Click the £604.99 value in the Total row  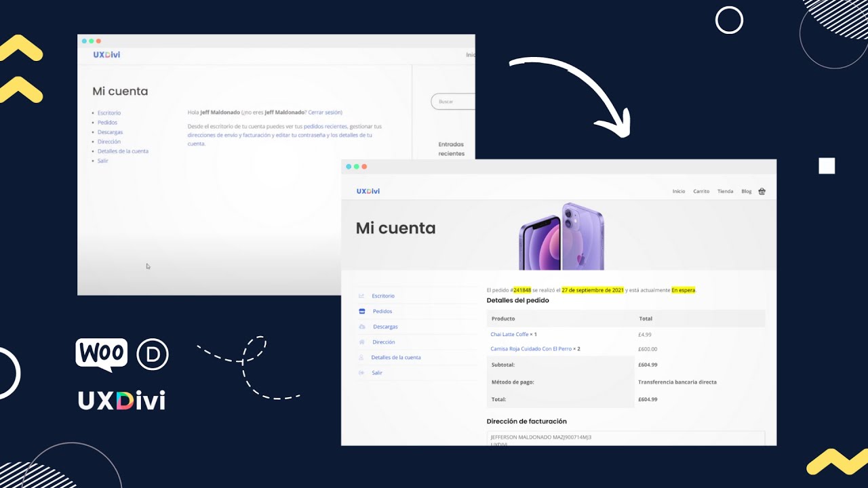648,399
